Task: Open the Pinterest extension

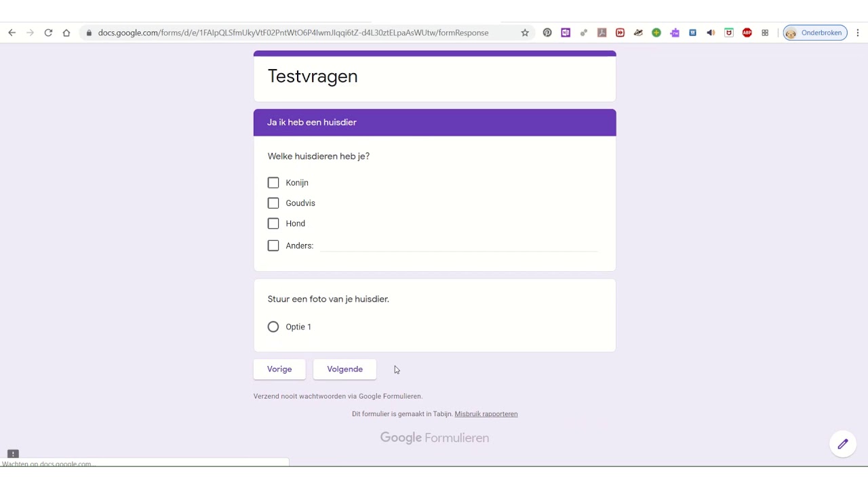Action: (x=547, y=33)
